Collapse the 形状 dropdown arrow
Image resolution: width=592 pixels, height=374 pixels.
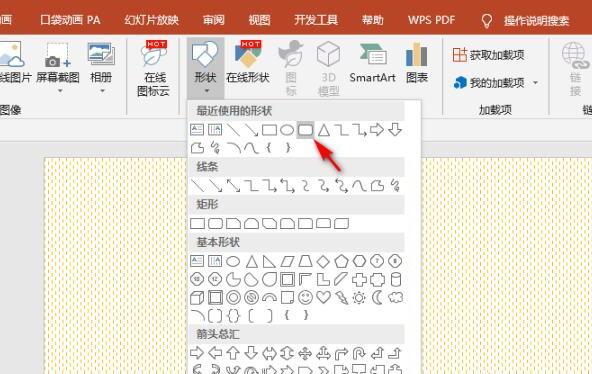[x=207, y=91]
